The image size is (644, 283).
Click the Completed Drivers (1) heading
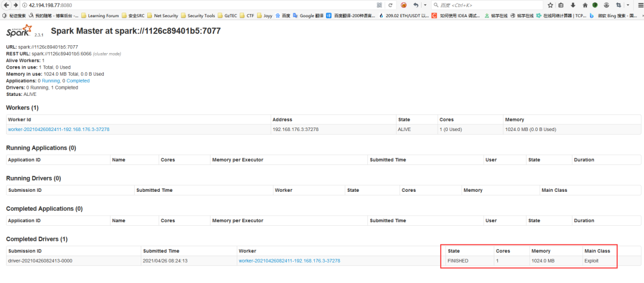point(37,239)
